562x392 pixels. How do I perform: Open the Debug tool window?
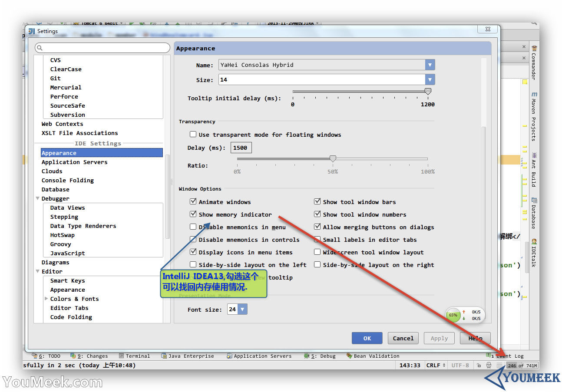coord(320,356)
